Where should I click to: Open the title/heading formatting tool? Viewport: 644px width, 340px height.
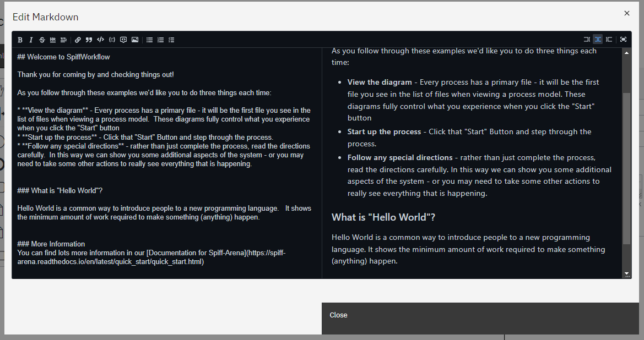pyautogui.click(x=63, y=39)
